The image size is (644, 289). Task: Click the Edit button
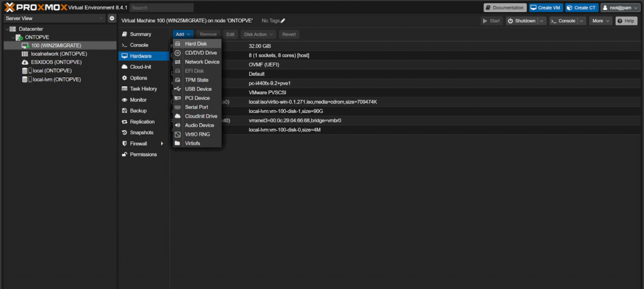(230, 34)
